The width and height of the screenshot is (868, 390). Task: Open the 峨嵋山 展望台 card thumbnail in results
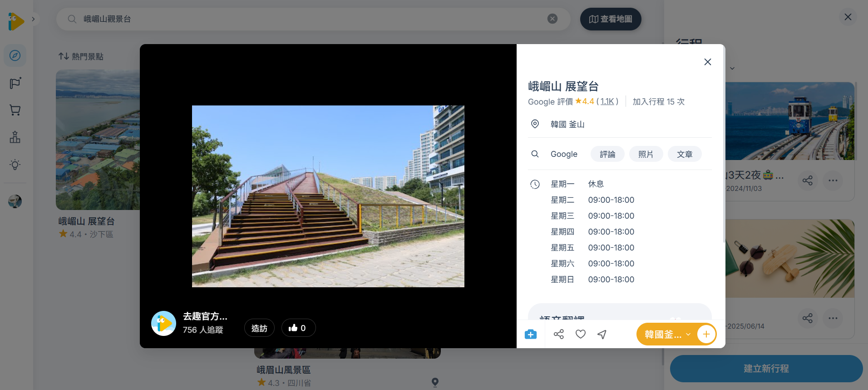click(98, 140)
